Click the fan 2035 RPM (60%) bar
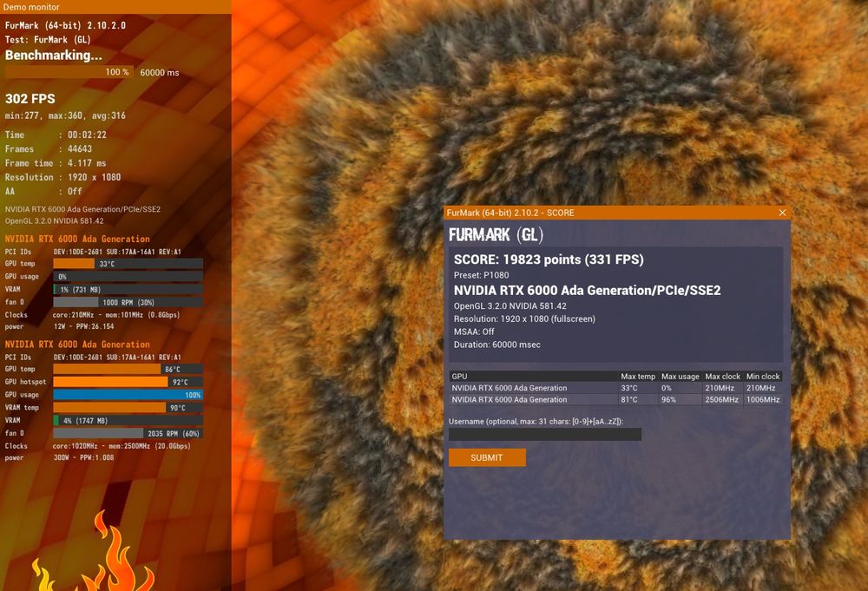Screen dimensions: 868x591 (128, 433)
